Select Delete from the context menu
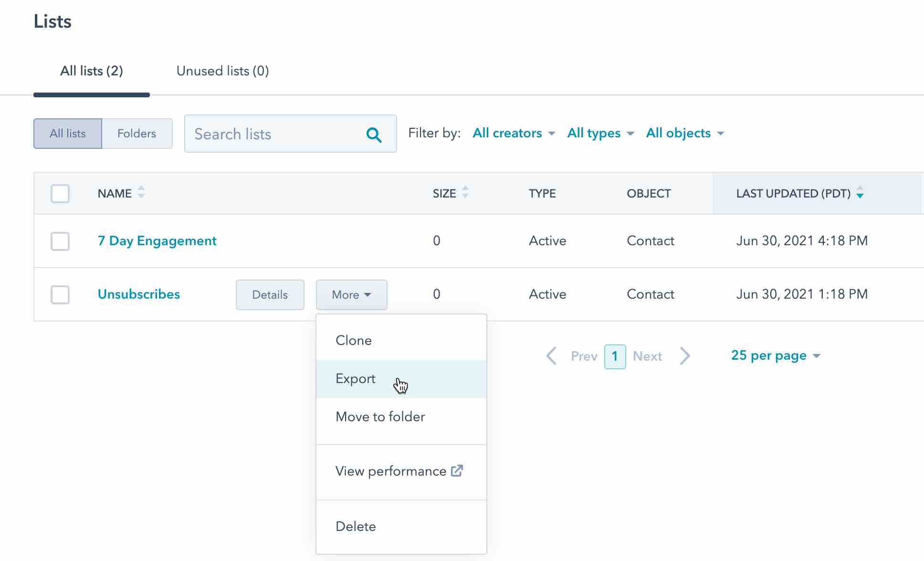924x561 pixels. tap(355, 526)
